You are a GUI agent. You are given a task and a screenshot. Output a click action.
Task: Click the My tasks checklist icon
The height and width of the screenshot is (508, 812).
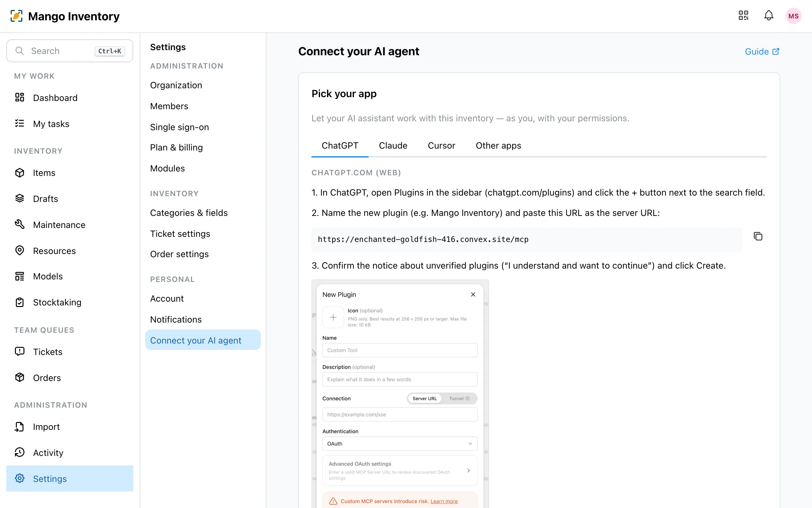click(20, 123)
